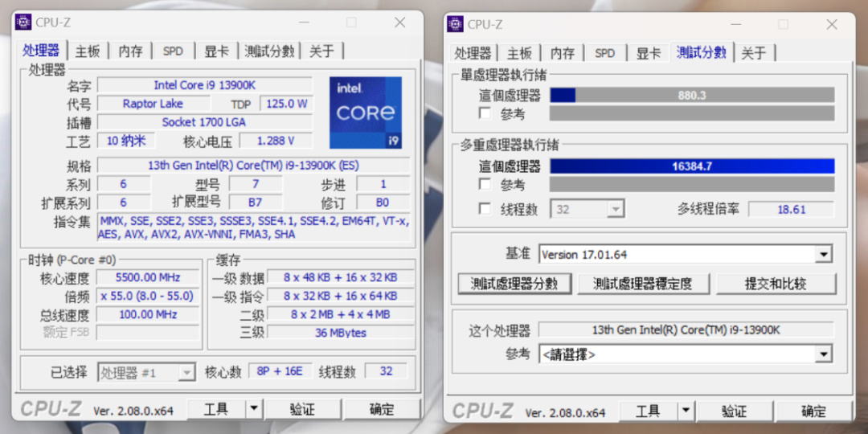Click the 核心电压 value 1.288 V
This screenshot has height=434, width=868.
[276, 141]
